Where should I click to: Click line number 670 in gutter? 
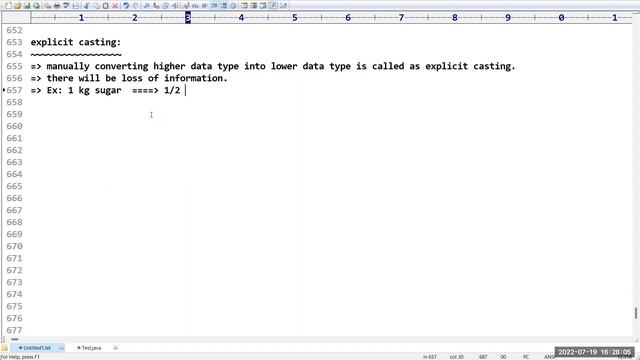point(14,246)
